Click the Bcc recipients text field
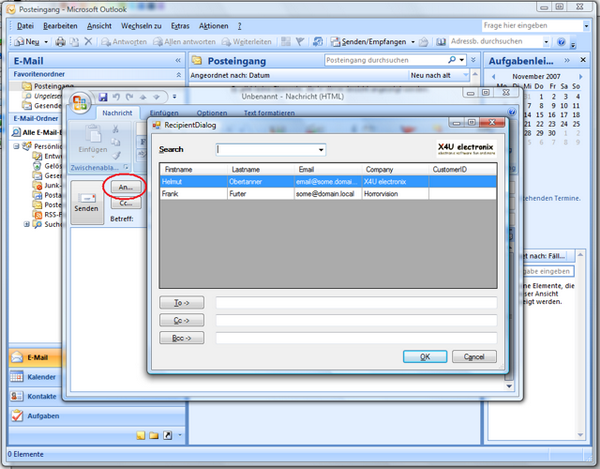This screenshot has height=469, width=600. 356,338
